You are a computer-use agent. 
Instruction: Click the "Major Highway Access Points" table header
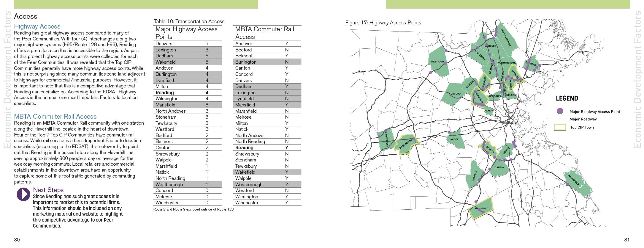point(186,33)
